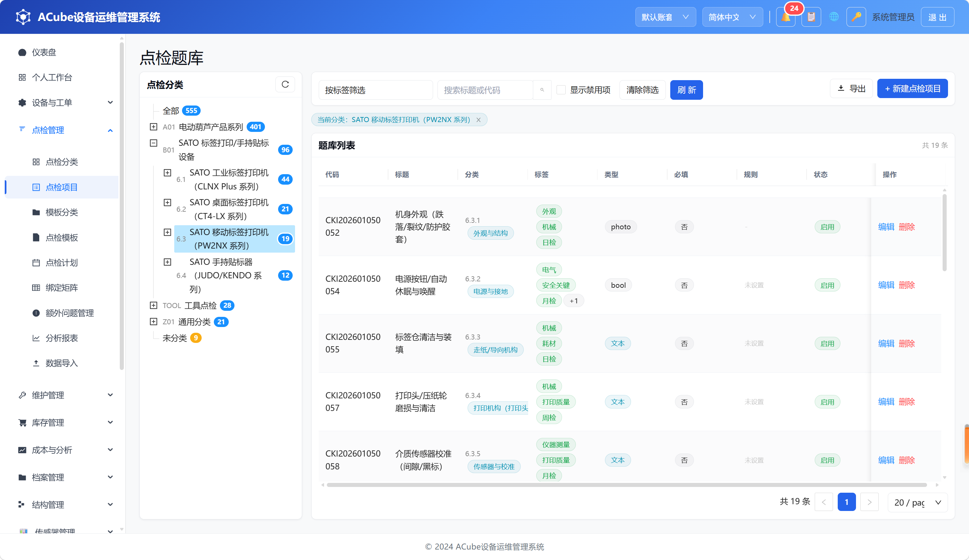Close the 当前分类 filter tag
The image size is (969, 560).
click(478, 120)
